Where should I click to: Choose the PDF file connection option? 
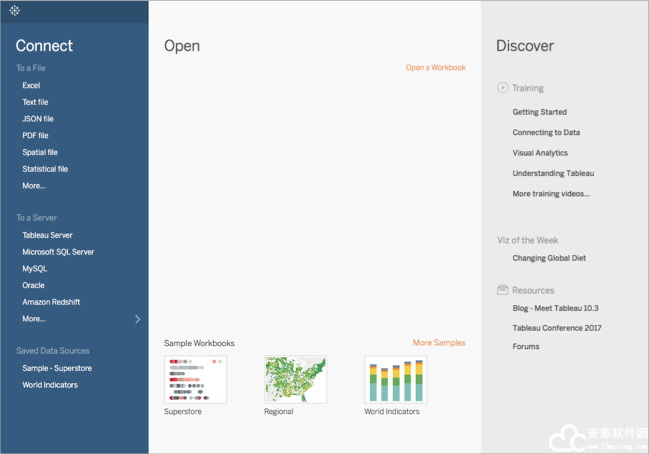click(x=36, y=136)
